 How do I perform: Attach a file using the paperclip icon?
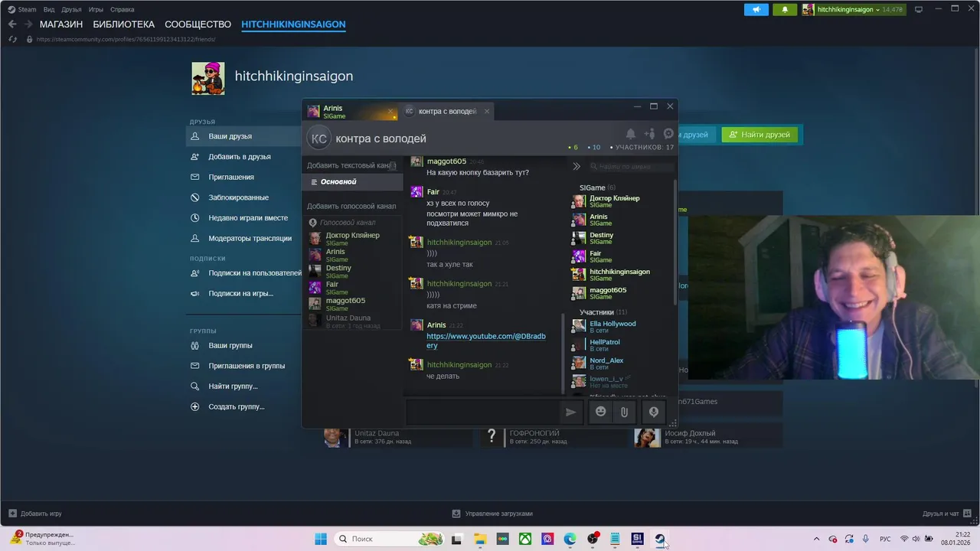pos(625,412)
